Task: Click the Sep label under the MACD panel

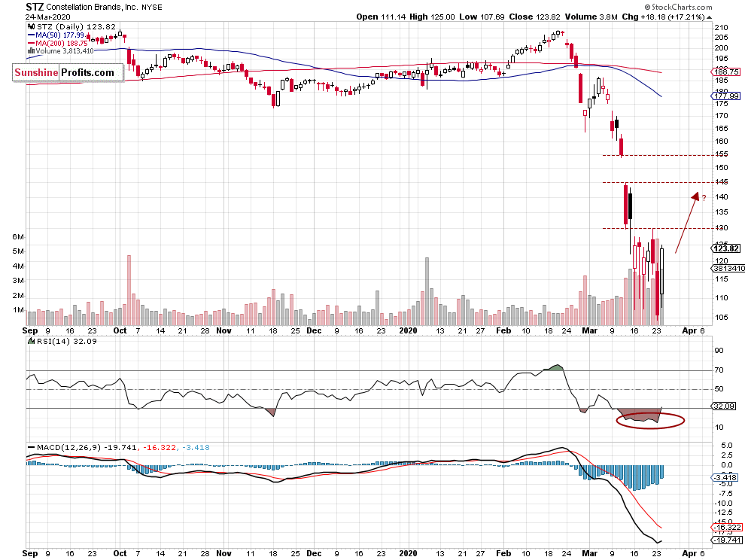Action: [x=30, y=553]
